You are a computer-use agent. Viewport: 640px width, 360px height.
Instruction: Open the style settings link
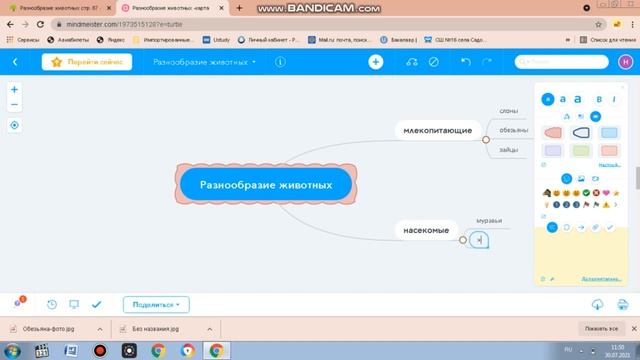click(x=609, y=165)
